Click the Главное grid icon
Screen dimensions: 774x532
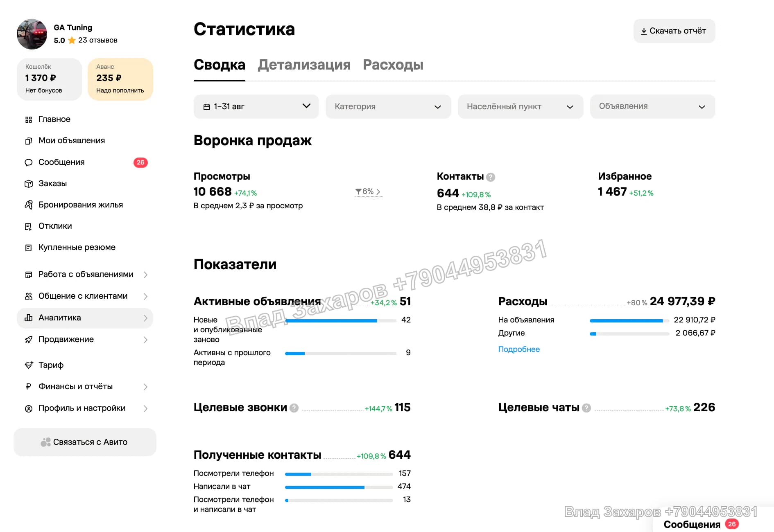pyautogui.click(x=28, y=119)
